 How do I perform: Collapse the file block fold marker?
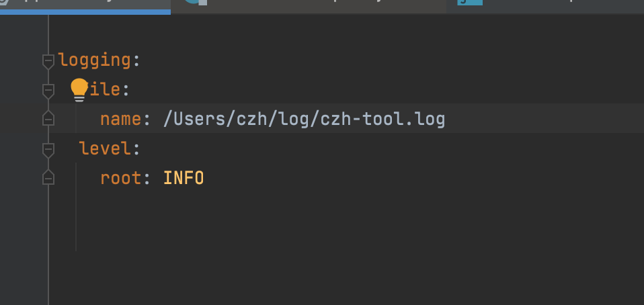tap(48, 90)
